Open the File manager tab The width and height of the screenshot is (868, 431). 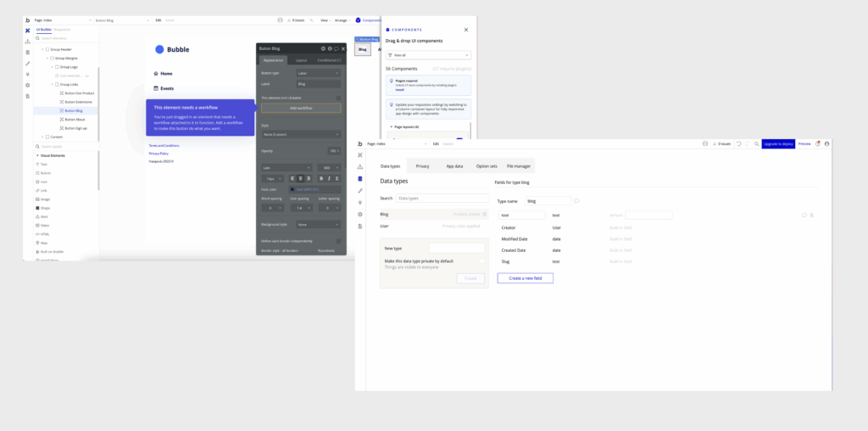click(519, 166)
